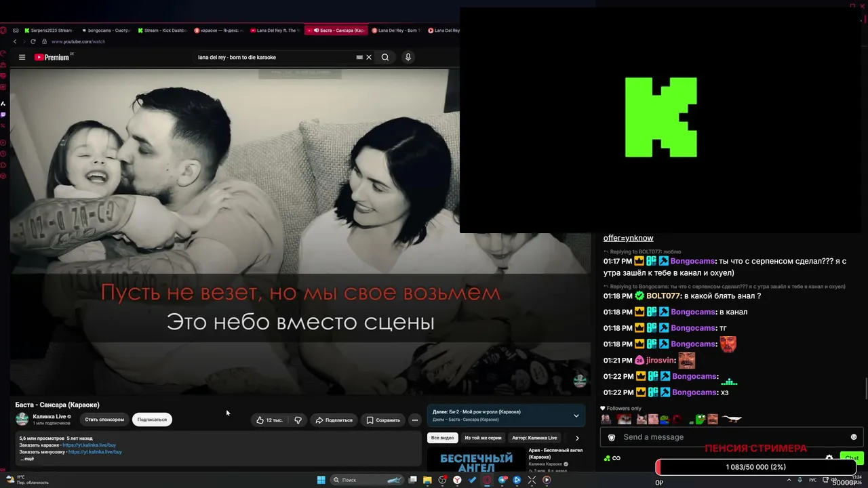Select the Автор: Калинка Live chip

(534, 438)
